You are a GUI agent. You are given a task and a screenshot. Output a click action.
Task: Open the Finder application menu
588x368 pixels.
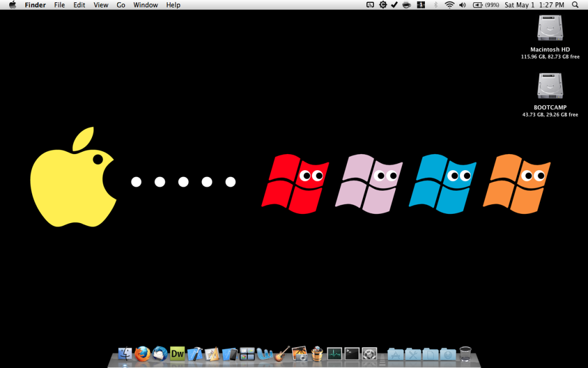(x=35, y=5)
